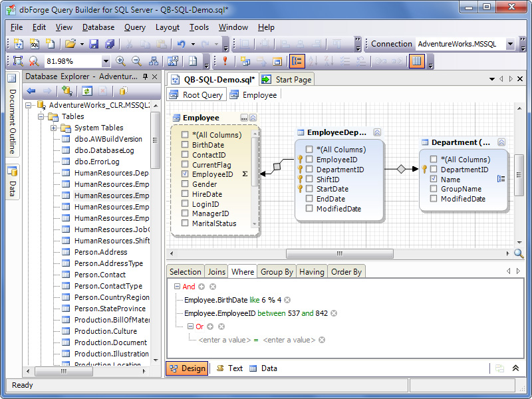Add a condition to the Or group

(x=210, y=327)
